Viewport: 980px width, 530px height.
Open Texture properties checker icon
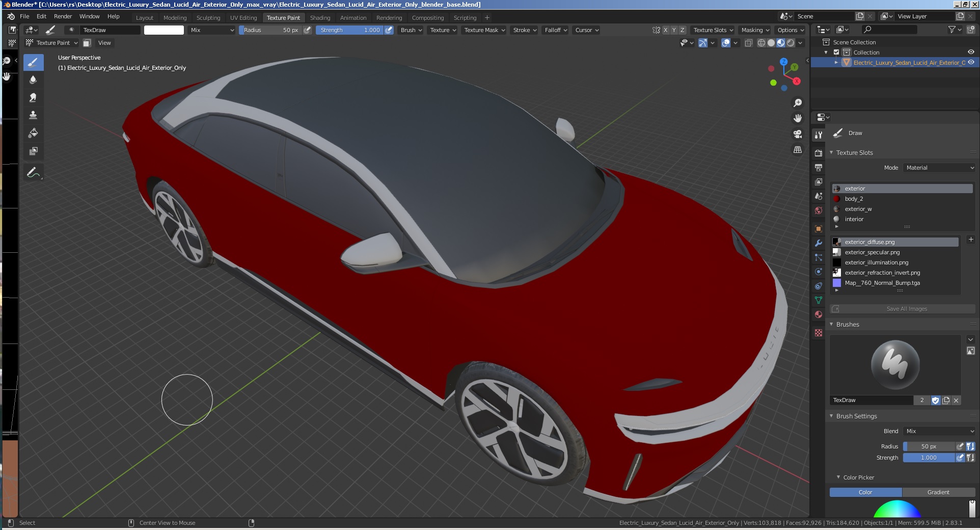(819, 333)
